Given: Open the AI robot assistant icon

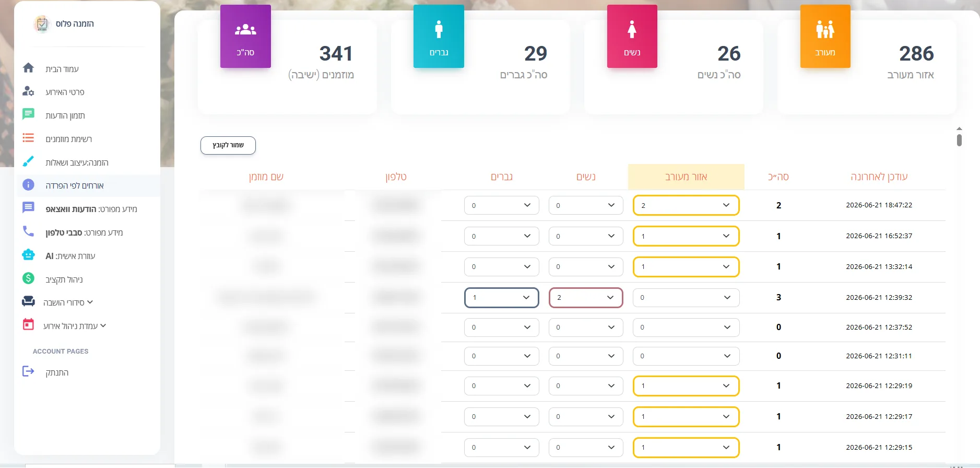Looking at the screenshot, I should 28,255.
